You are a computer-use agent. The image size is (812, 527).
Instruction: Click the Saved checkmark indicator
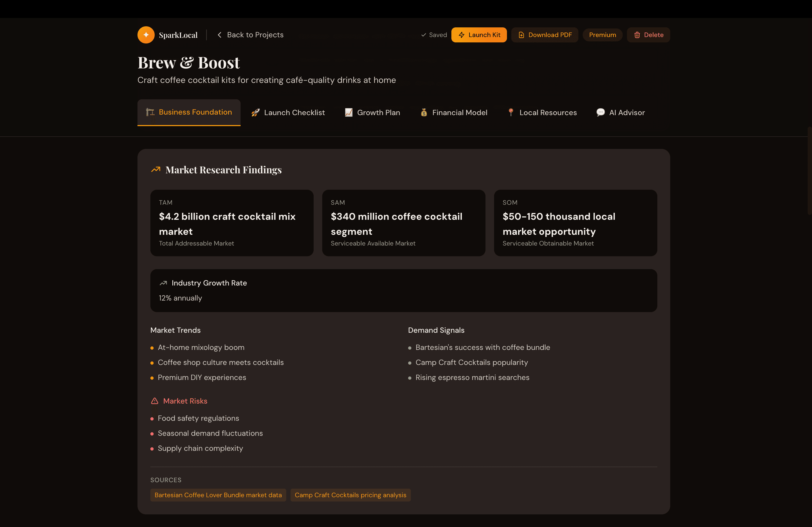(434, 35)
